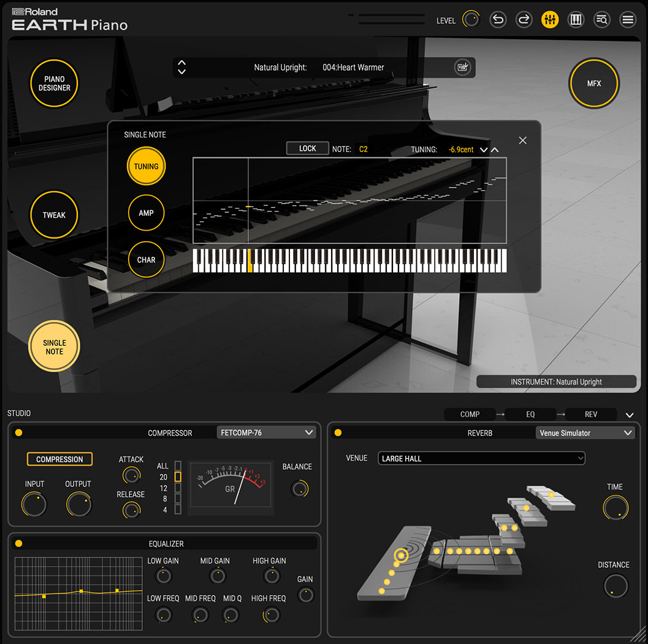
Task: Increase tuning with up chevron
Action: (x=495, y=150)
